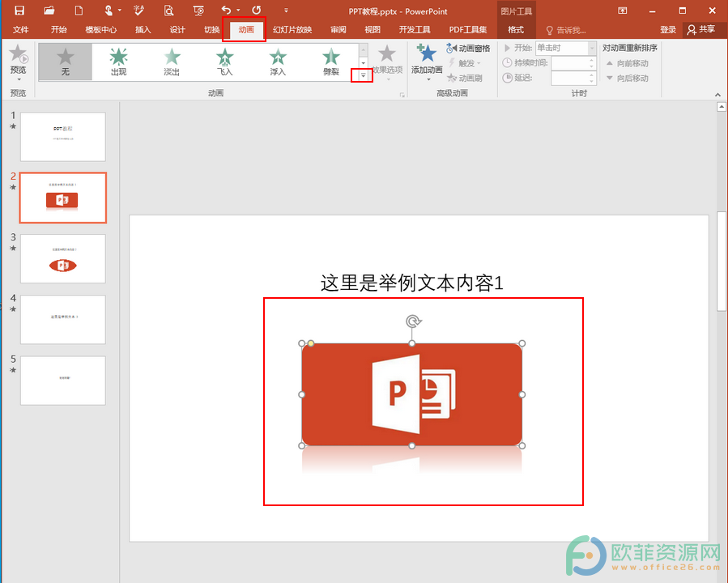Click the print preview magnifier icon
728x583 pixels.
click(x=168, y=11)
